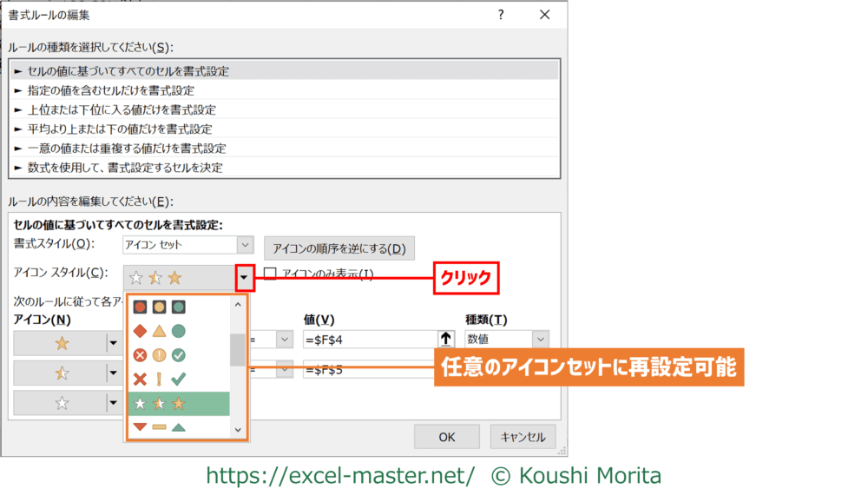Click the collapse-dialog arrow beside =$F$4 value
868x489 pixels.
(x=447, y=340)
